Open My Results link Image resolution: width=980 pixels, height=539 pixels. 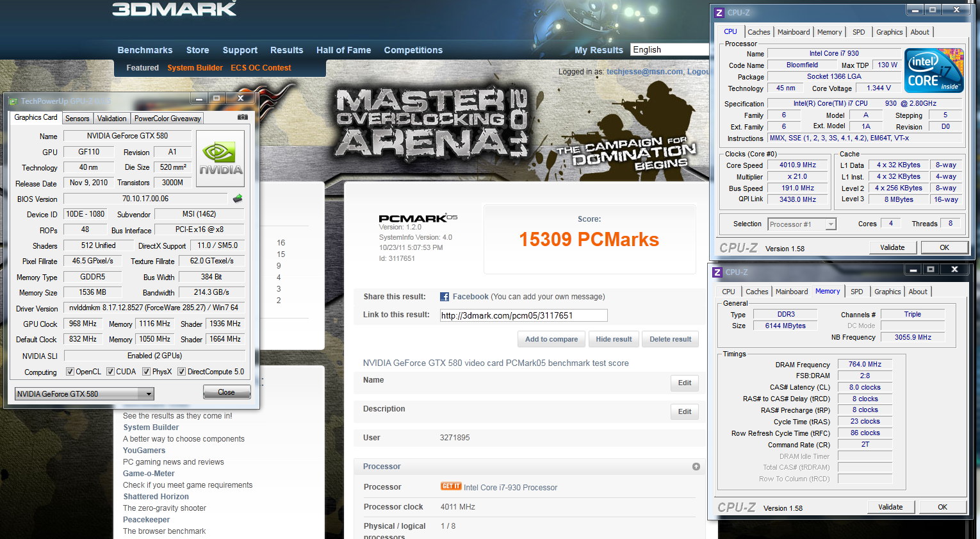click(x=599, y=50)
